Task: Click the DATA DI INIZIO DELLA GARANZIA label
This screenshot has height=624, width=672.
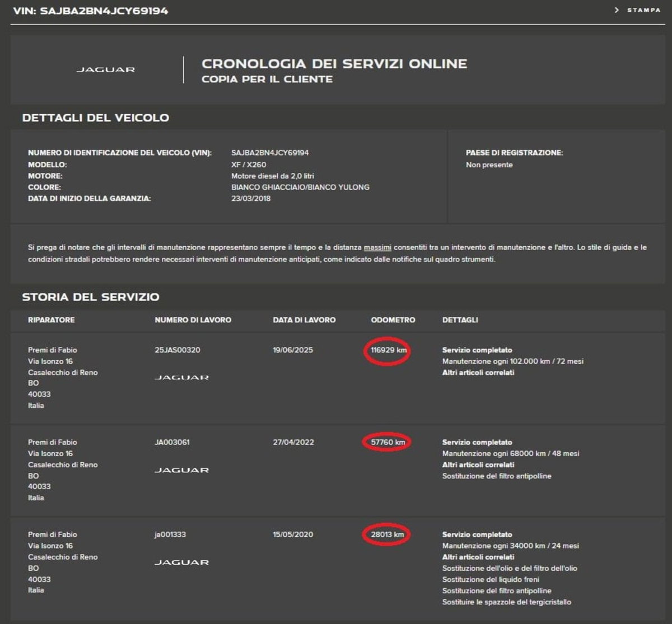Action: [x=90, y=199]
